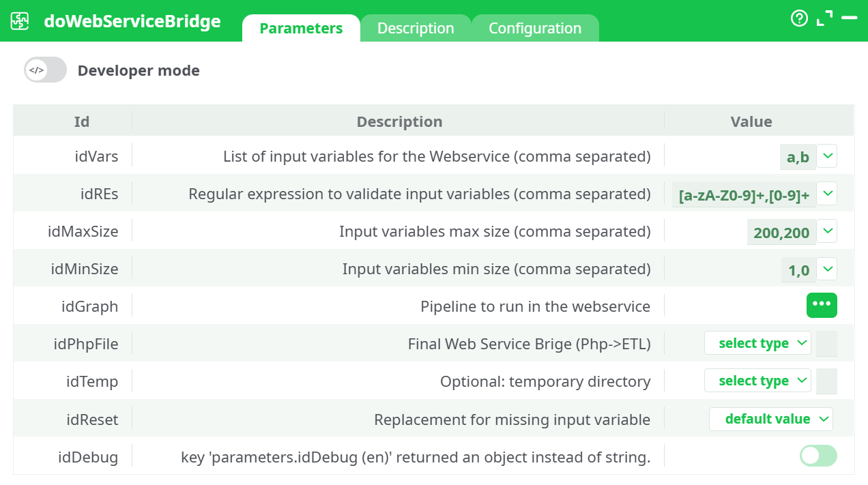Open the Configuration tab
The width and height of the screenshot is (868, 485).
pyautogui.click(x=535, y=28)
